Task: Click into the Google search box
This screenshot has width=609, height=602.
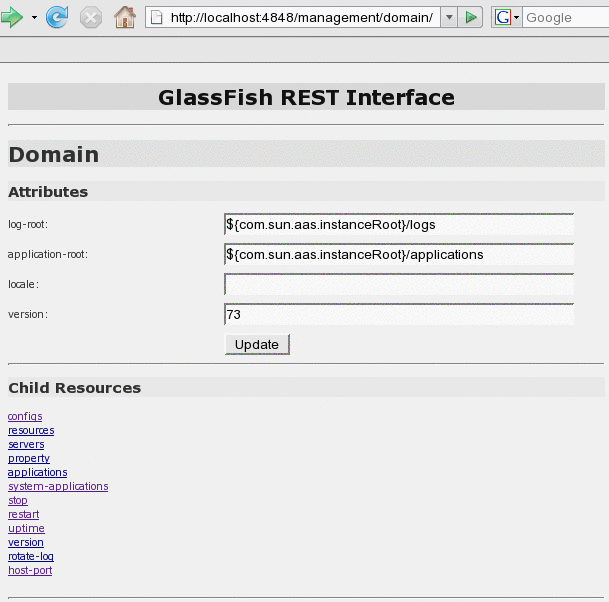Action: click(566, 17)
